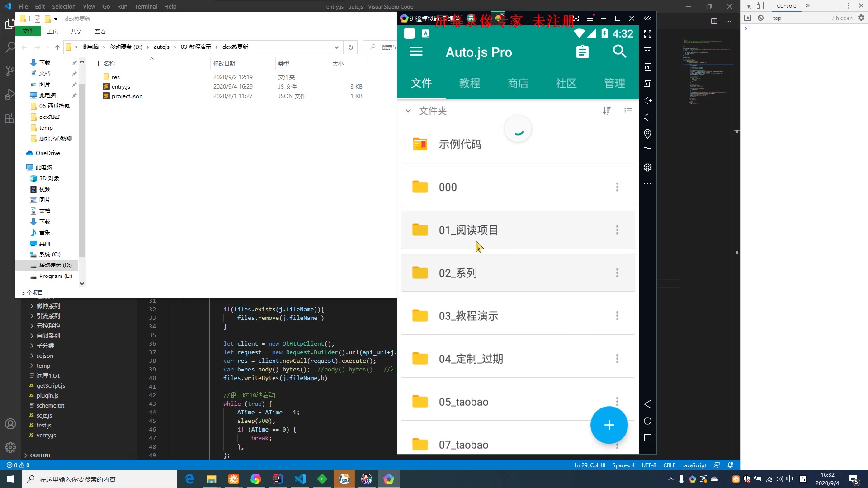Click the search icon in Auto.js Pro
868x488 pixels.
coord(619,52)
